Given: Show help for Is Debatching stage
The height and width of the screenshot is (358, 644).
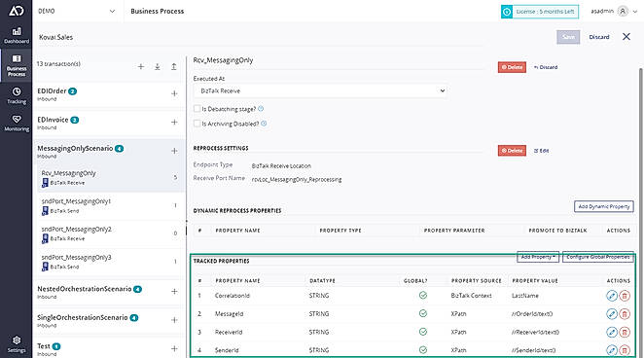Looking at the screenshot, I should pos(261,109).
